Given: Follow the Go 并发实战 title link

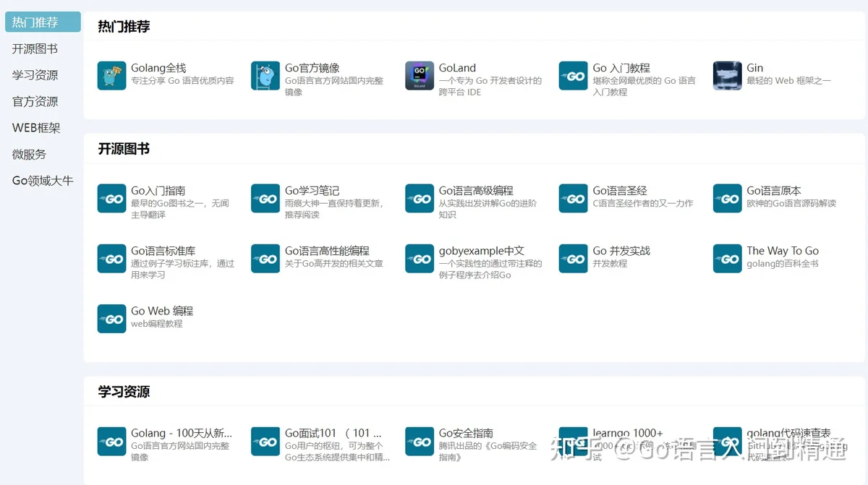Looking at the screenshot, I should pos(621,251).
